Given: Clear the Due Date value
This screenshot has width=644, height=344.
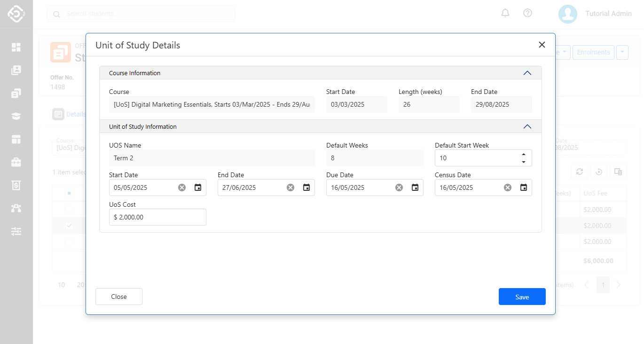Looking at the screenshot, I should (x=399, y=188).
